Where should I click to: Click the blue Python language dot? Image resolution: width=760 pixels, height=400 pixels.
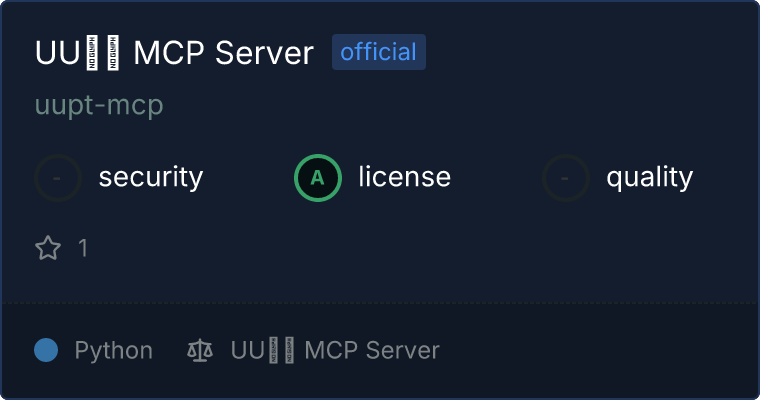pos(46,350)
